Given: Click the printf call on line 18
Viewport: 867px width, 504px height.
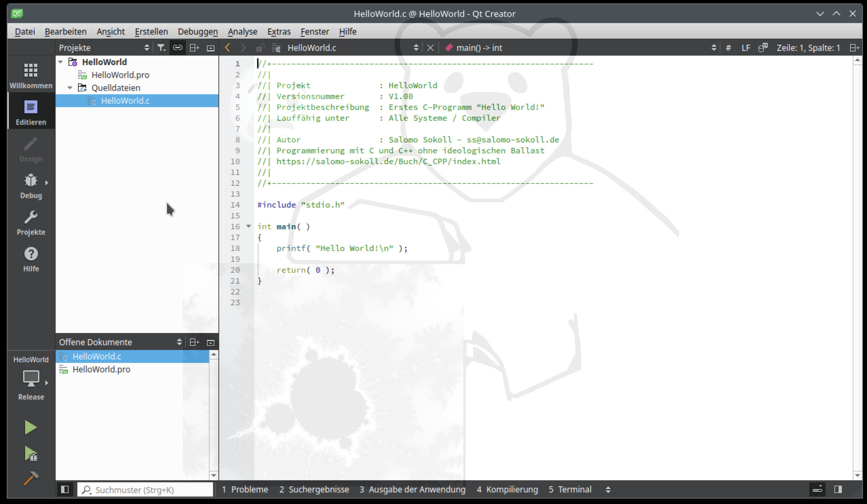Looking at the screenshot, I should point(291,248).
